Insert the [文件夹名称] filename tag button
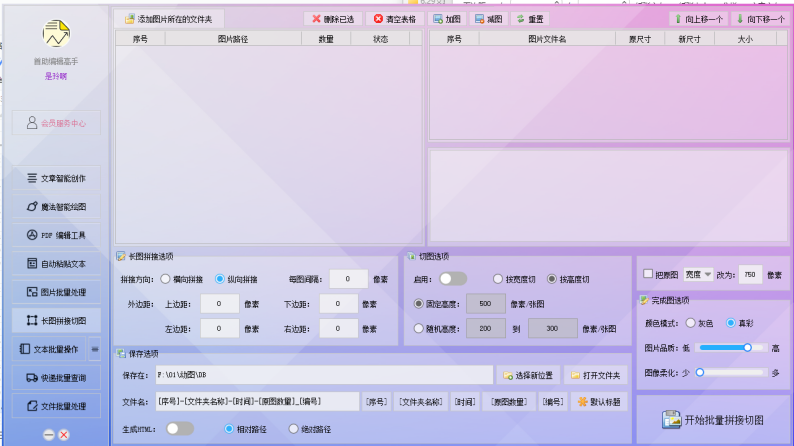This screenshot has width=794, height=446. (421, 401)
